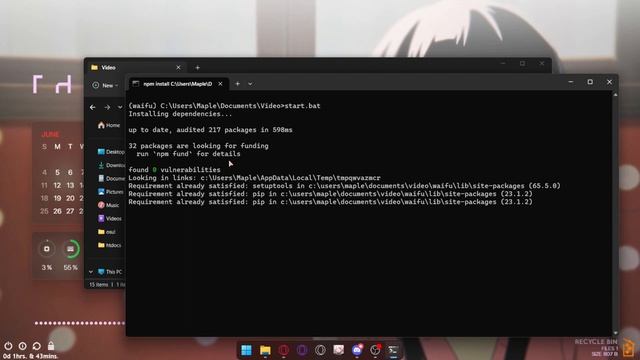Open Home in Explorer sidebar

(109, 125)
